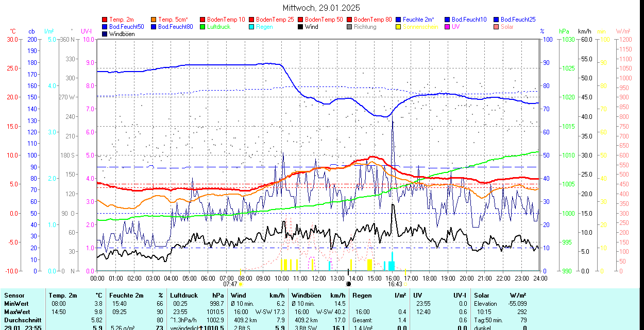Image resolution: width=644 pixels, height=330 pixels.
Task: Select the BodenTemp 50 legend label
Action: (x=324, y=20)
